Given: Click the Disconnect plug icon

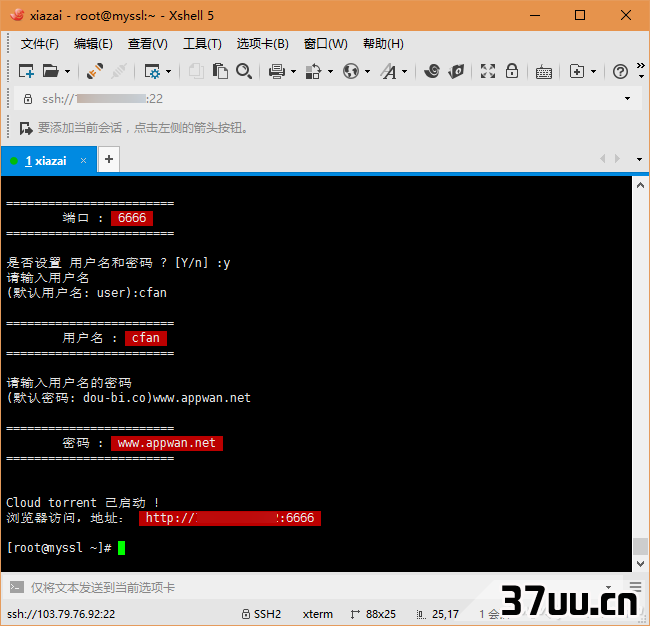Looking at the screenshot, I should pos(95,71).
